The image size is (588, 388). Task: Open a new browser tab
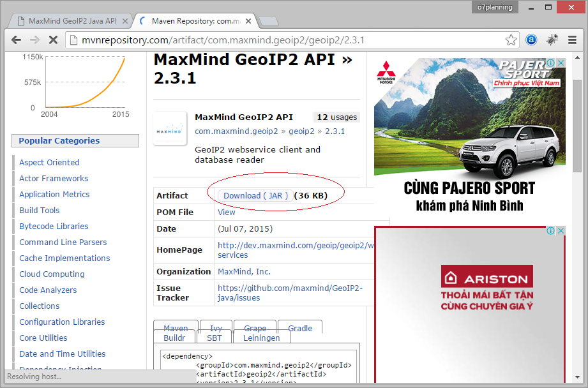click(269, 21)
